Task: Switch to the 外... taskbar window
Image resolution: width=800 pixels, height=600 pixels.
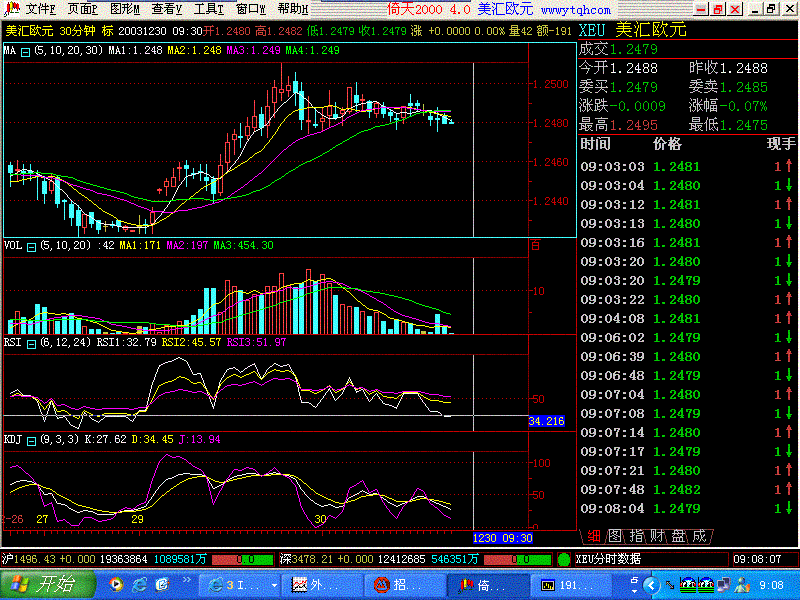Action: point(324,585)
